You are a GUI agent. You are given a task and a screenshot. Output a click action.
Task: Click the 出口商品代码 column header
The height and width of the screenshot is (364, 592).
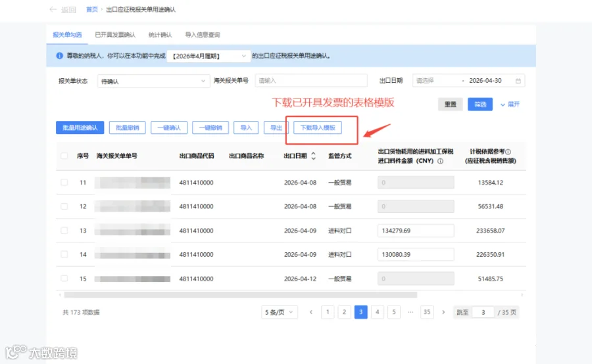196,156
